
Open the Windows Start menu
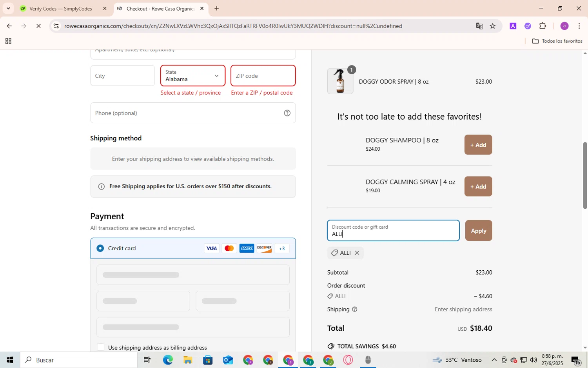tap(10, 360)
